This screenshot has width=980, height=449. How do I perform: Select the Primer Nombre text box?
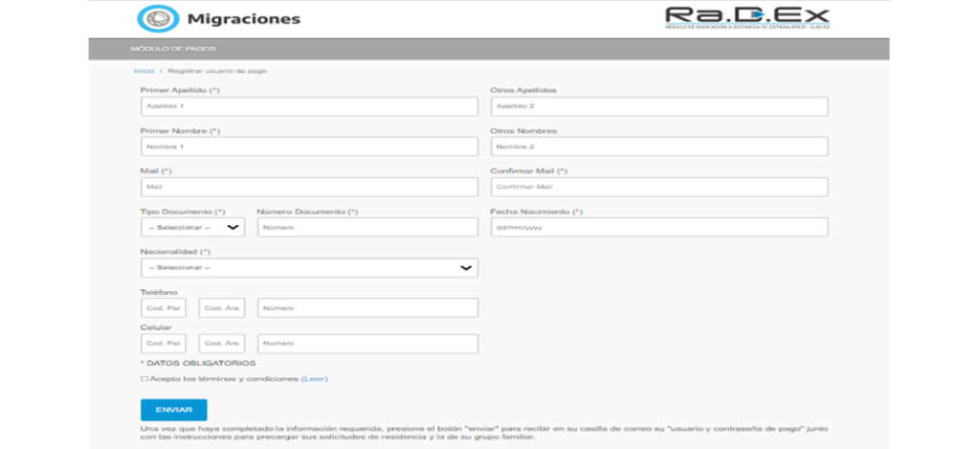point(309,146)
